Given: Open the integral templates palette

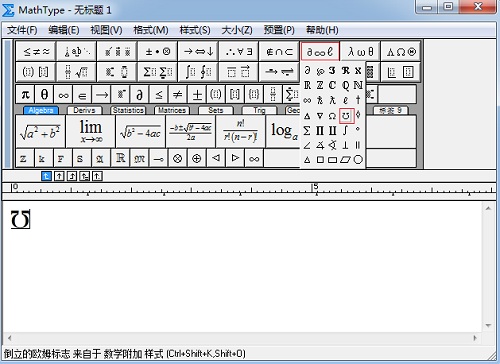Looking at the screenshot, I should [198, 72].
